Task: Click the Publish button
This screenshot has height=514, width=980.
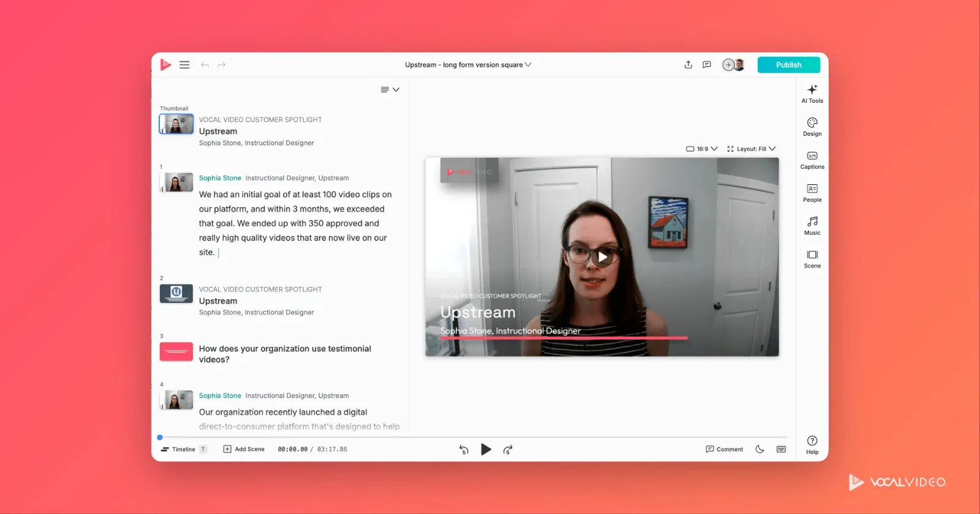Action: coord(788,65)
